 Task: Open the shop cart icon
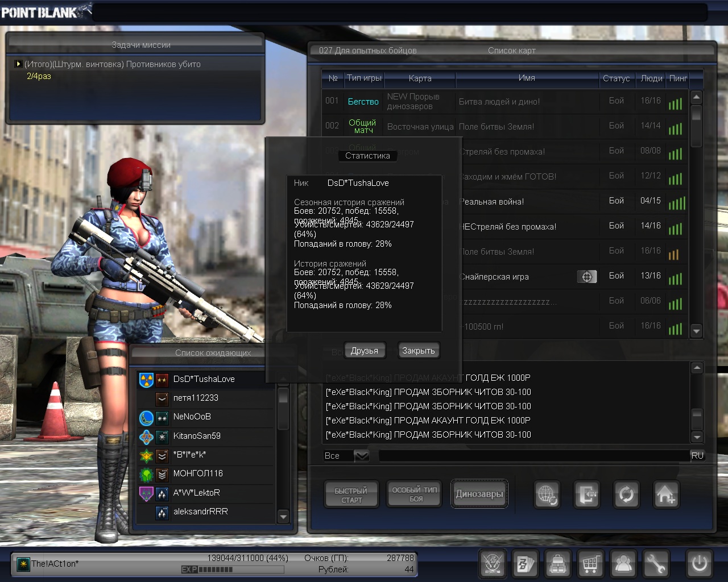[591, 564]
